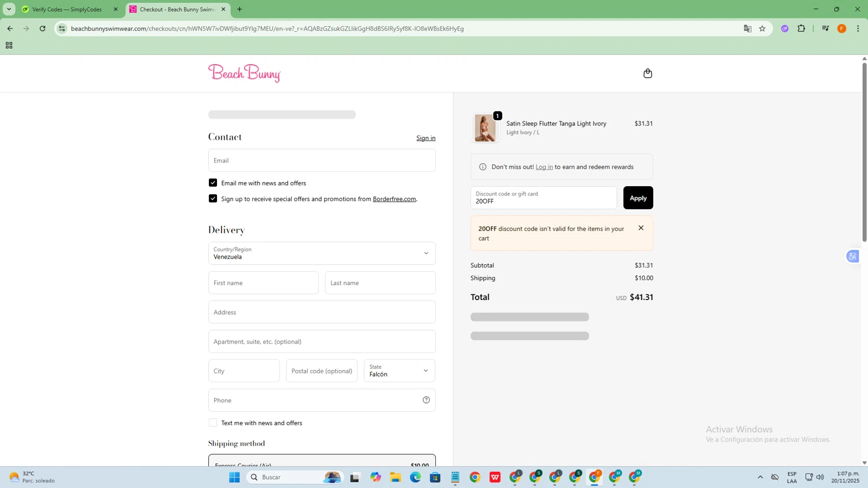The width and height of the screenshot is (868, 488).
Task: Click the browser address bar URL
Action: tap(267, 28)
